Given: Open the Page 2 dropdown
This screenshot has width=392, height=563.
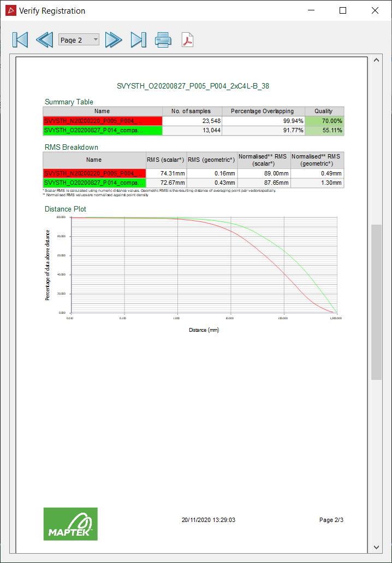Looking at the screenshot, I should tap(79, 40).
